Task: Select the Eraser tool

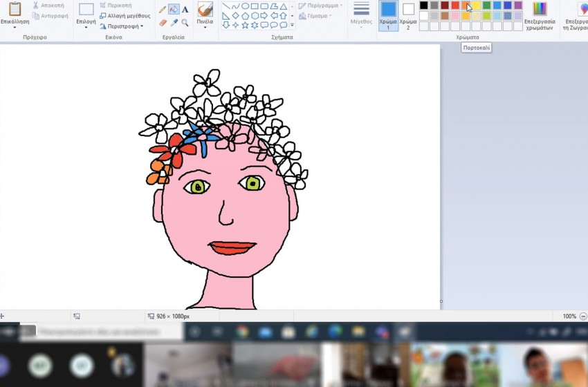Action: [163, 23]
